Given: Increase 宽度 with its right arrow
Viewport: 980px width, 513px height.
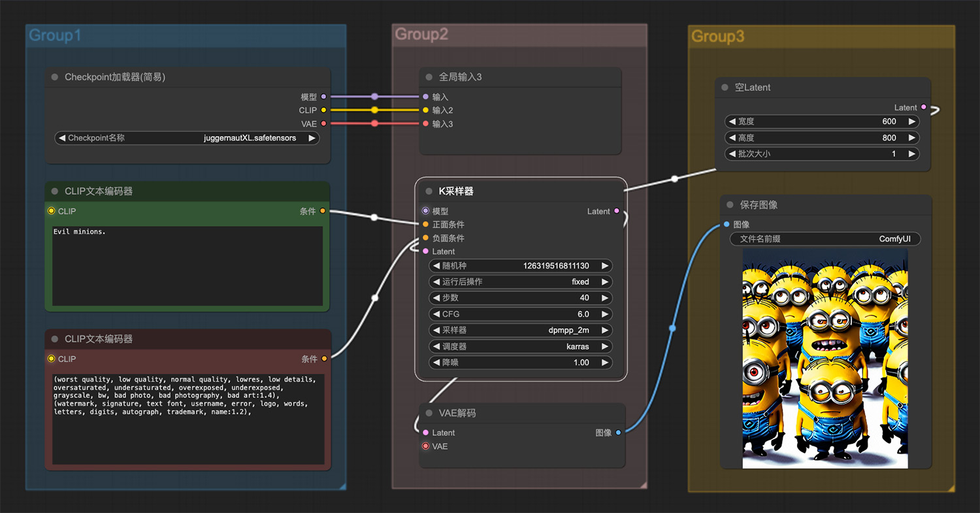Looking at the screenshot, I should (912, 122).
